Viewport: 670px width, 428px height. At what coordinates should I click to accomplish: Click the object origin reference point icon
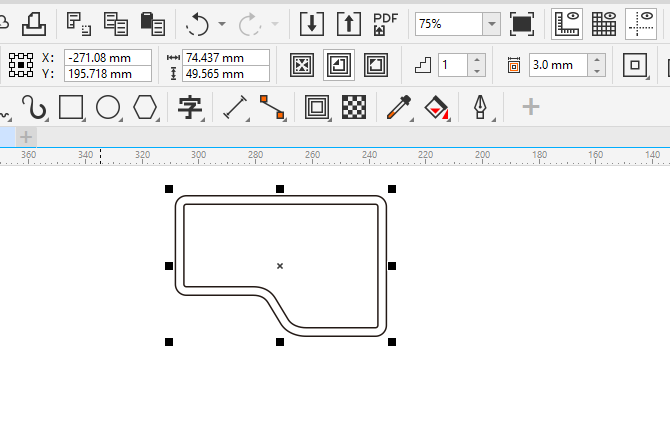pos(21,65)
